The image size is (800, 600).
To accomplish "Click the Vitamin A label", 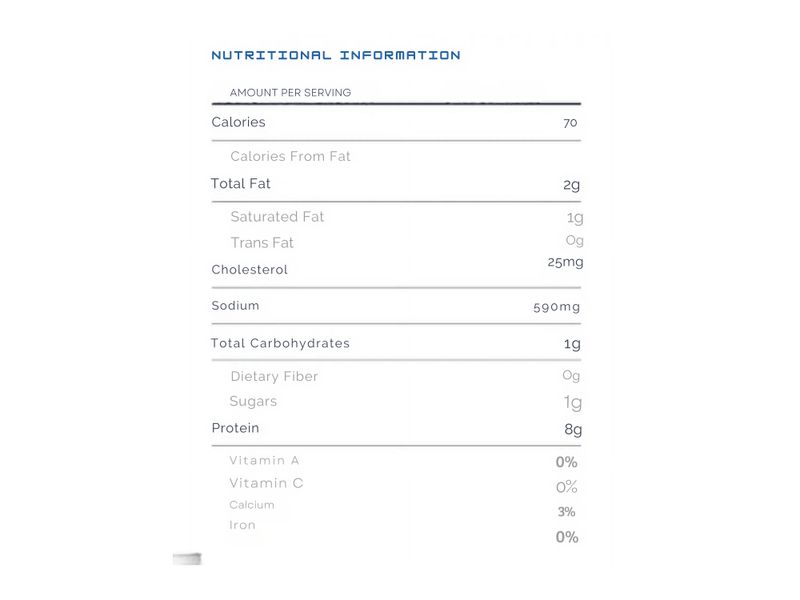I will click(x=264, y=460).
